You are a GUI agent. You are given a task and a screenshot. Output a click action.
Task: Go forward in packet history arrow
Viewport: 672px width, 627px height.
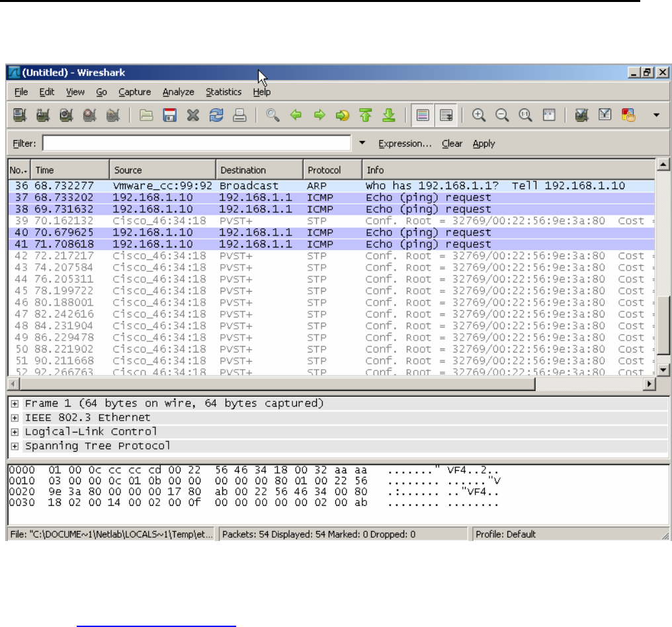tap(319, 115)
